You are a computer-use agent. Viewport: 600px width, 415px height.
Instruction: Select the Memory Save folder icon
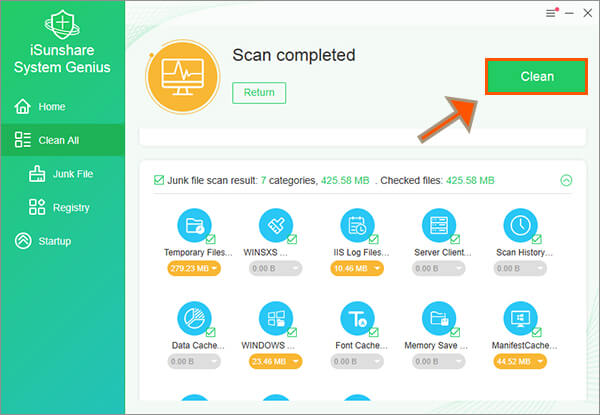(x=439, y=319)
